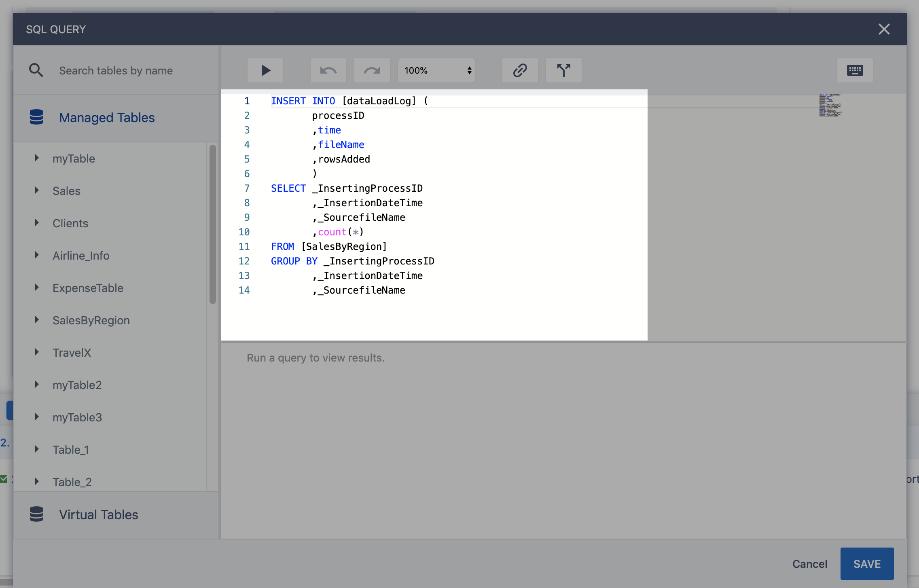Open the Virtual Tables section
Screen dimensions: 919x588
[x=99, y=514]
